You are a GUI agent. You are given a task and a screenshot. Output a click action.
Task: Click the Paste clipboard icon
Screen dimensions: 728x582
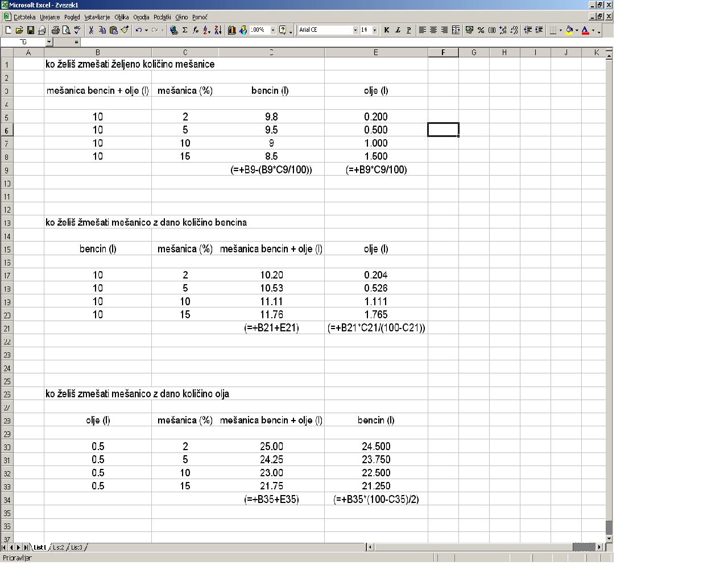(x=114, y=30)
